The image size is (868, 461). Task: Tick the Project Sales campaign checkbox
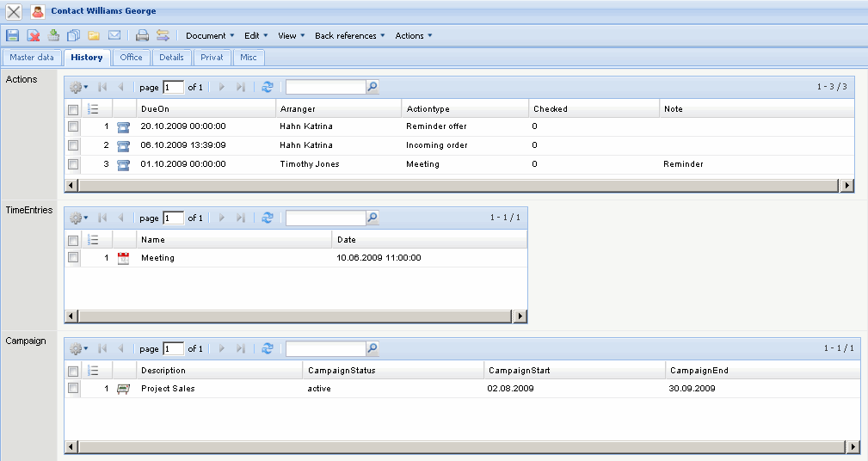(73, 388)
